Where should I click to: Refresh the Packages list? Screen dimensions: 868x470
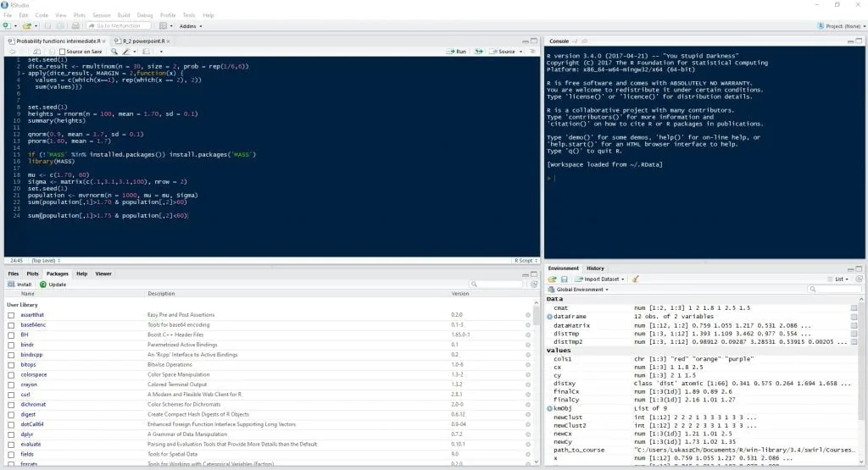point(534,285)
